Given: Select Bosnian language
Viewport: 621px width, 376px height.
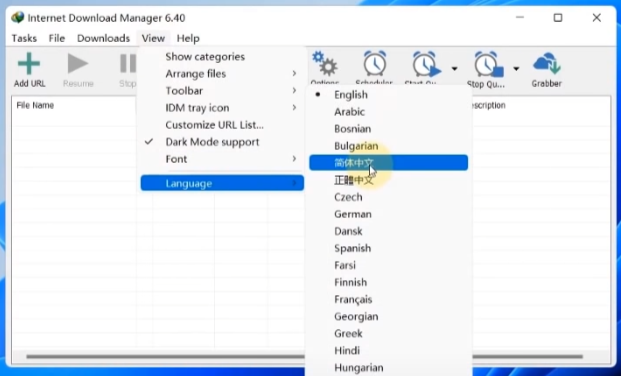Looking at the screenshot, I should [x=388, y=129].
